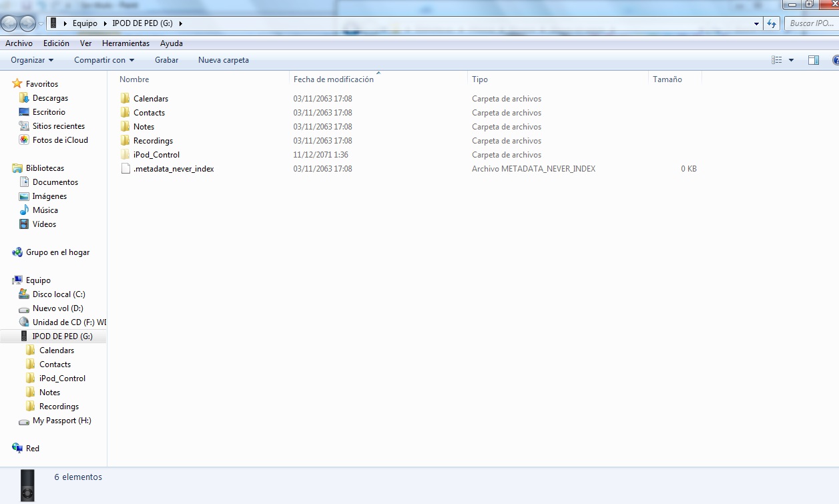Open the Edición menu
This screenshot has height=504, width=839.
(56, 43)
